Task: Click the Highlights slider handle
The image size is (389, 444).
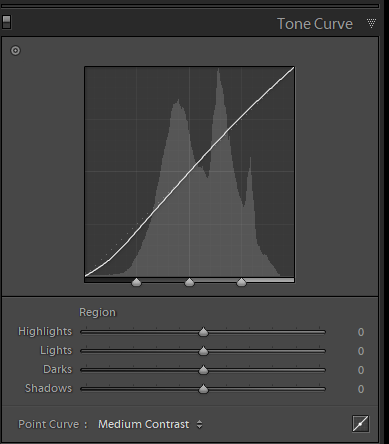Action: [x=203, y=332]
